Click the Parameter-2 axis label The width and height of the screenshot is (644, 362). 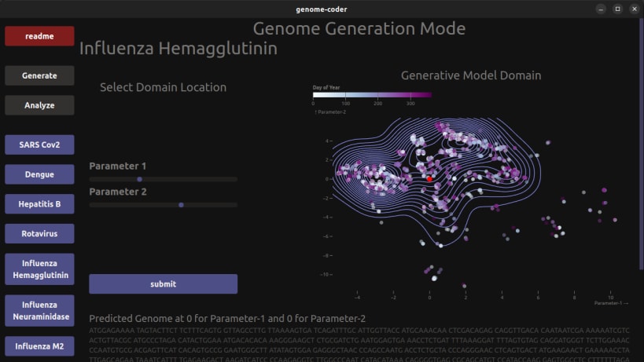(330, 112)
